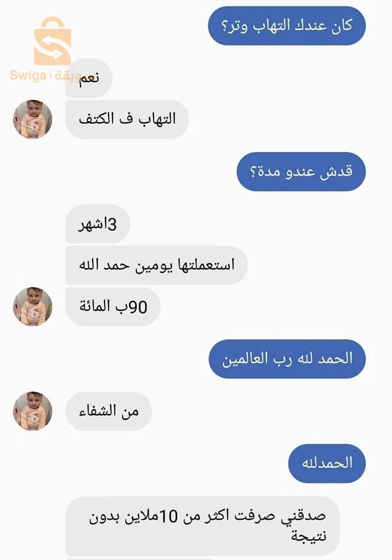Select the gray bubble 3اشهر
Viewport: 392px width, 560px height.
tap(97, 224)
